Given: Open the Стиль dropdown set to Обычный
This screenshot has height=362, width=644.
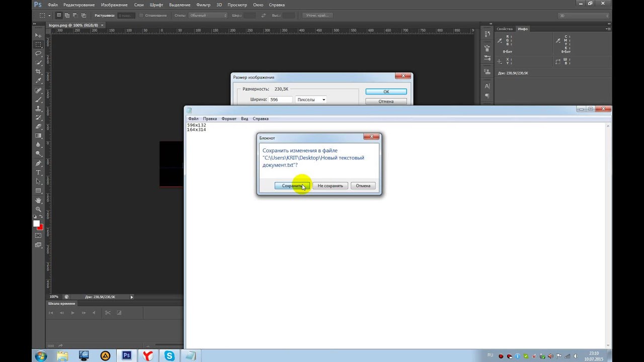Looking at the screenshot, I should (208, 16).
